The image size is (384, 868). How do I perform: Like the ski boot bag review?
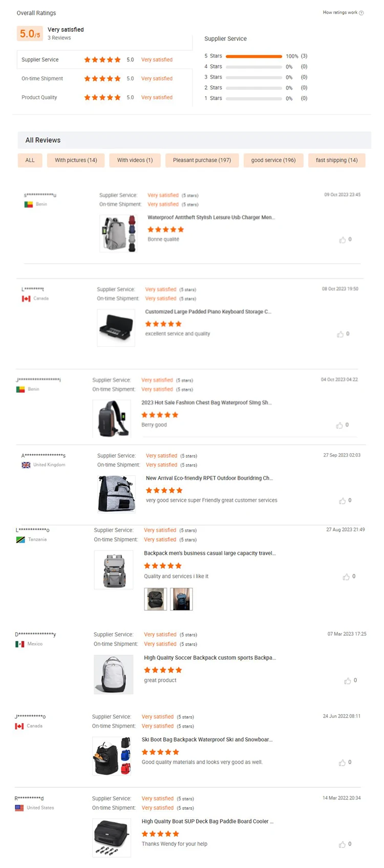(x=342, y=763)
